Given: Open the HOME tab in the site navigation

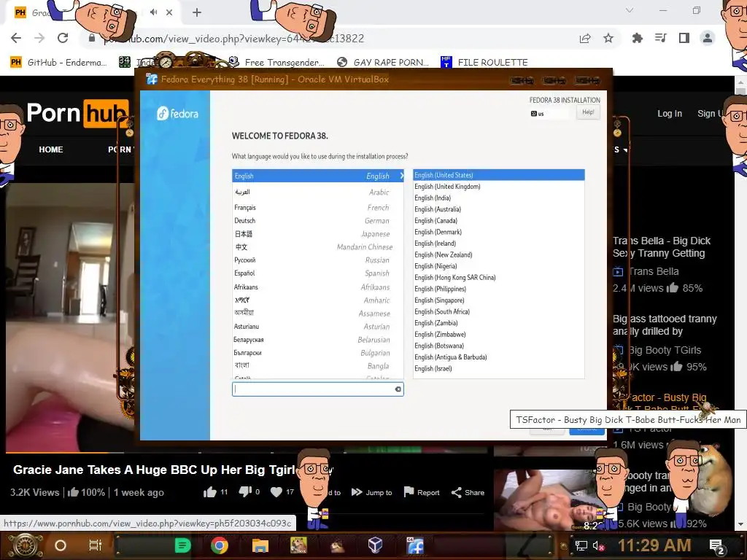Looking at the screenshot, I should (51, 149).
